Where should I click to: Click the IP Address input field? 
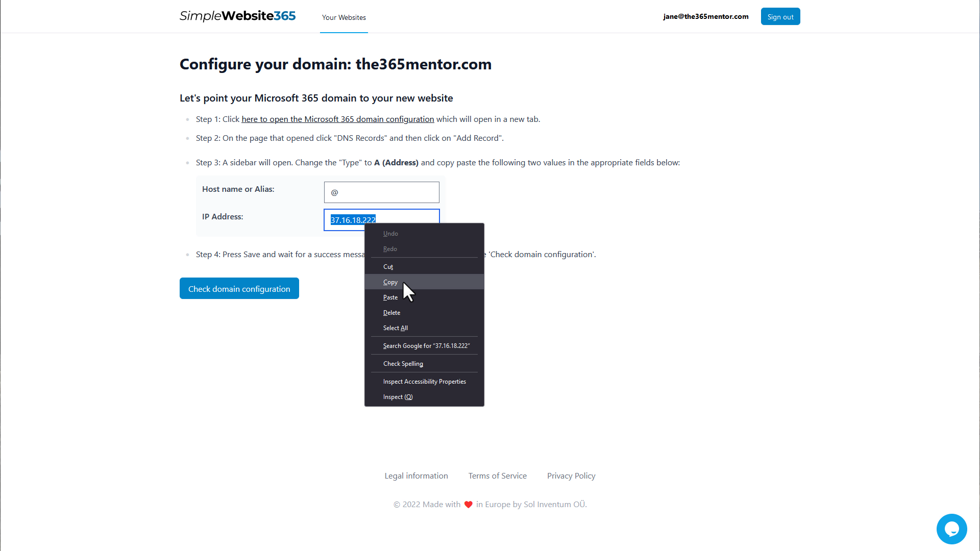click(x=382, y=220)
